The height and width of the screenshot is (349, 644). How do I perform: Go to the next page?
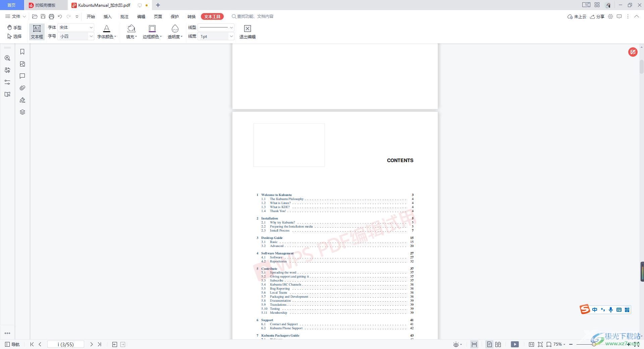click(x=91, y=344)
